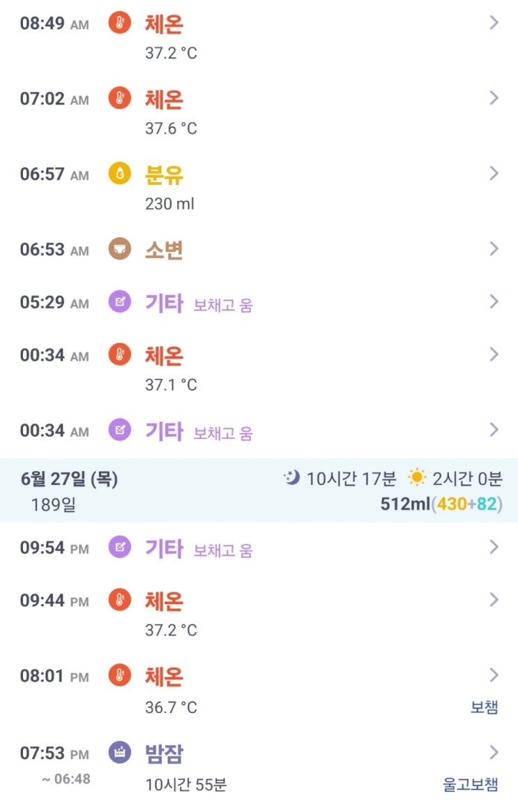The image size is (518, 812).
Task: Tap the 울고보챔 note on 밤잠
Action: pos(471,785)
